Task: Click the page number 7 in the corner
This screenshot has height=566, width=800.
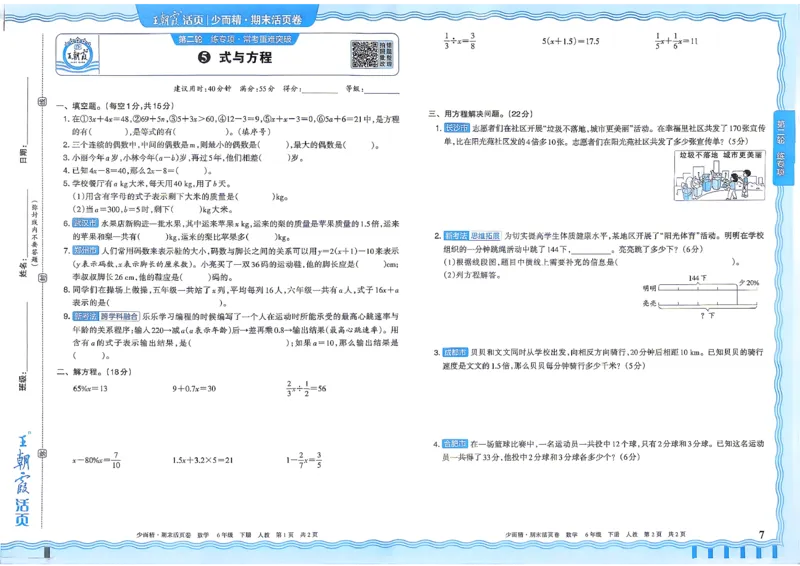Action: tap(761, 534)
